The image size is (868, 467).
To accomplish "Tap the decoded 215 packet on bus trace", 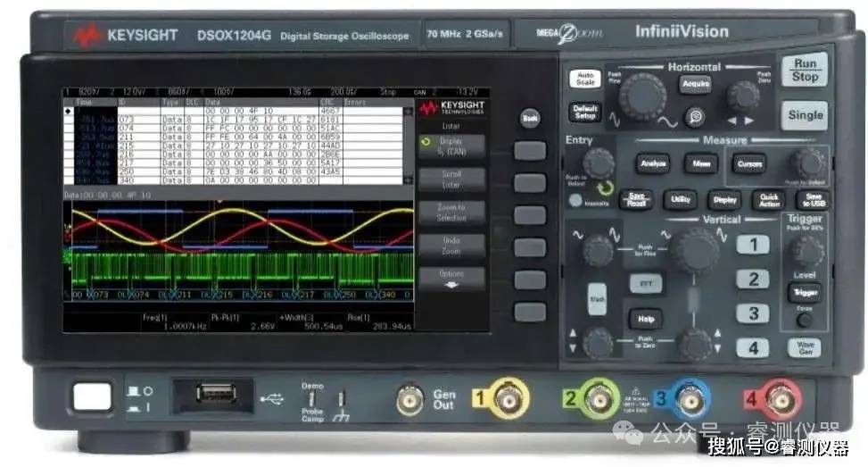I will coord(225,295).
